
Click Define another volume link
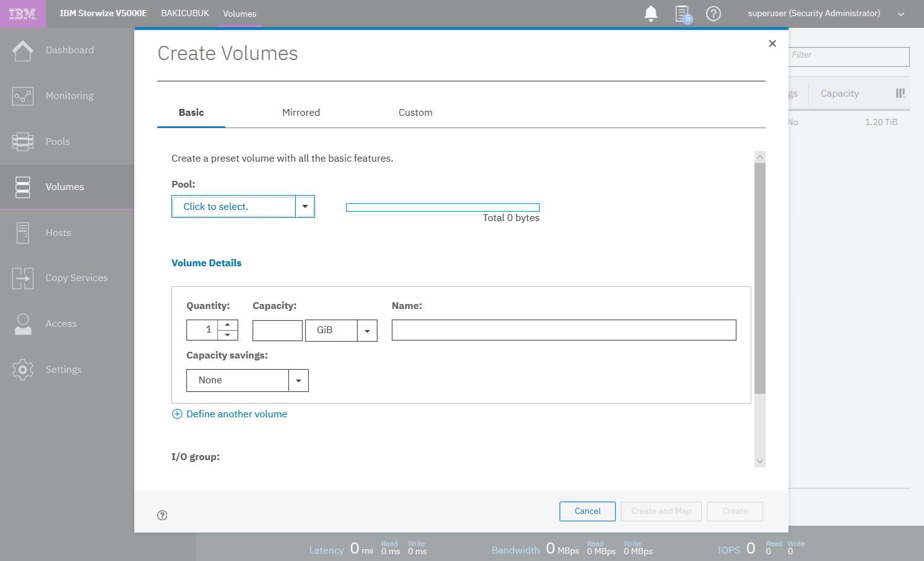(x=236, y=414)
